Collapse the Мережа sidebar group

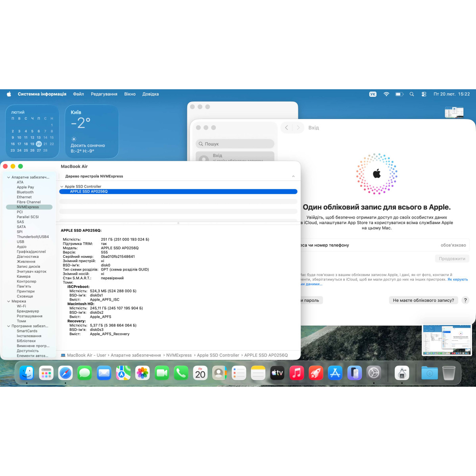pyautogui.click(x=9, y=301)
